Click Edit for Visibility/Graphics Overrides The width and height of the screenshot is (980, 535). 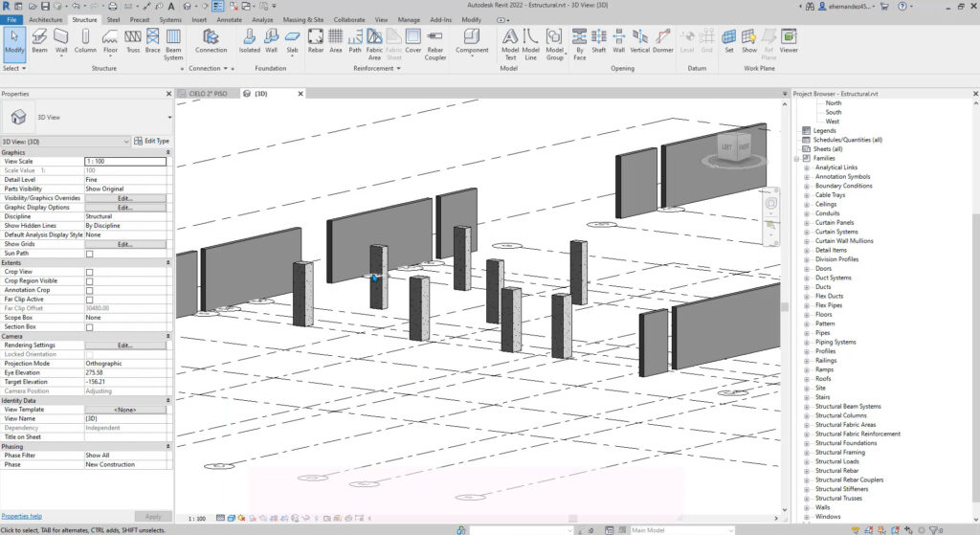point(124,198)
